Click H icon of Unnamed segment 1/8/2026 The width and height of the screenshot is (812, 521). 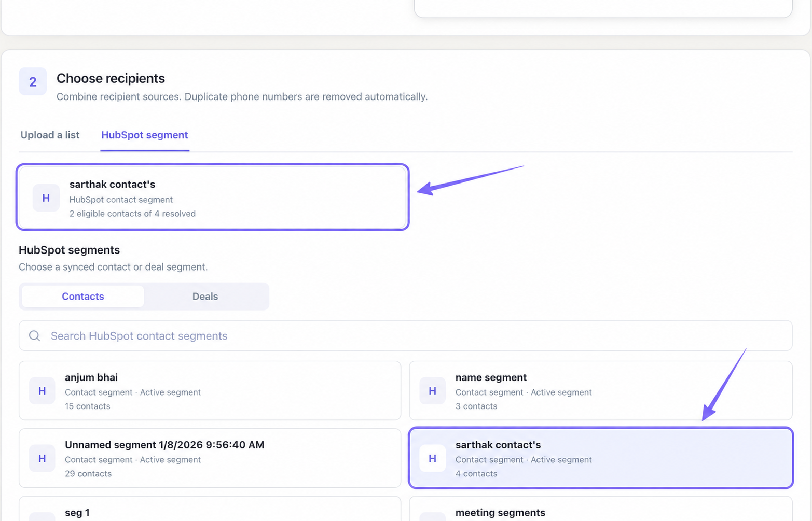click(42, 458)
